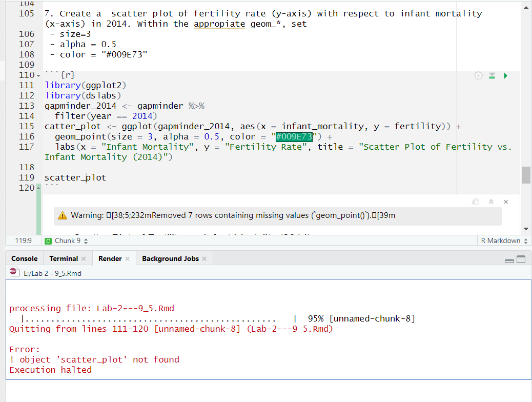Click 'library(dslabs)' code line
Image resolution: width=532 pixels, height=402 pixels.
tap(83, 95)
